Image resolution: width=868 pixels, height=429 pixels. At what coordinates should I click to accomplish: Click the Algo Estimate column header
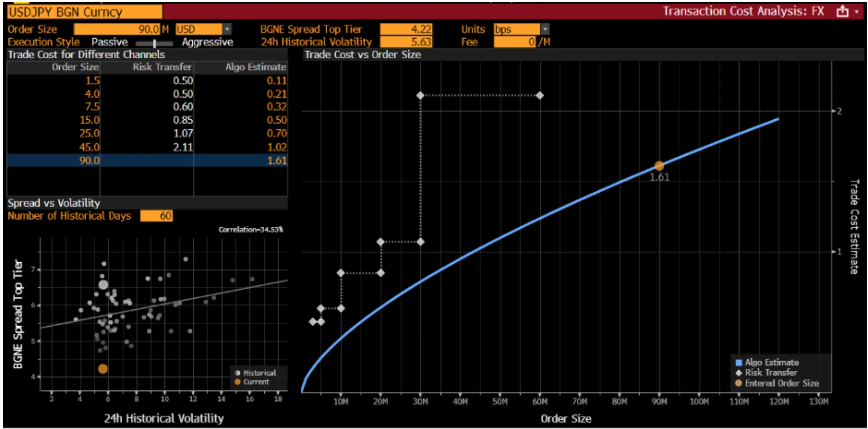click(255, 67)
